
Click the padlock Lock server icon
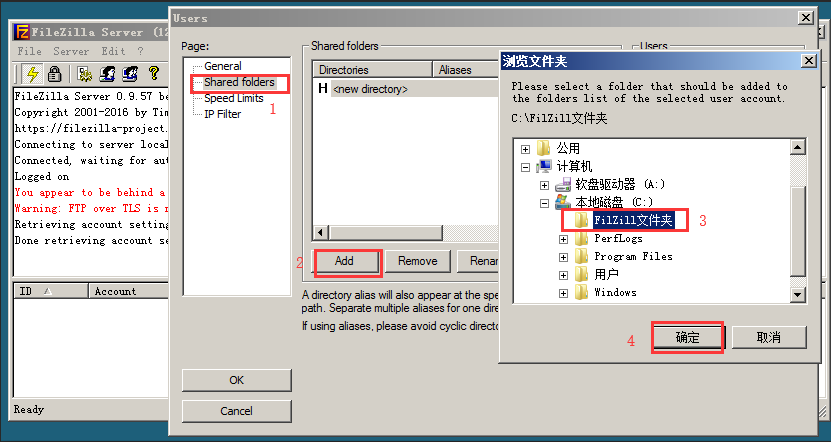coord(54,74)
